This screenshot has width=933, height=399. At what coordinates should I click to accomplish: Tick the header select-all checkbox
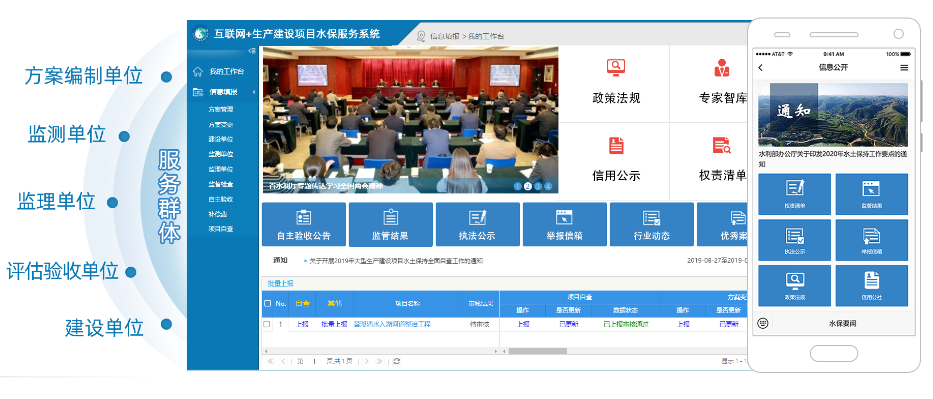pyautogui.click(x=267, y=303)
